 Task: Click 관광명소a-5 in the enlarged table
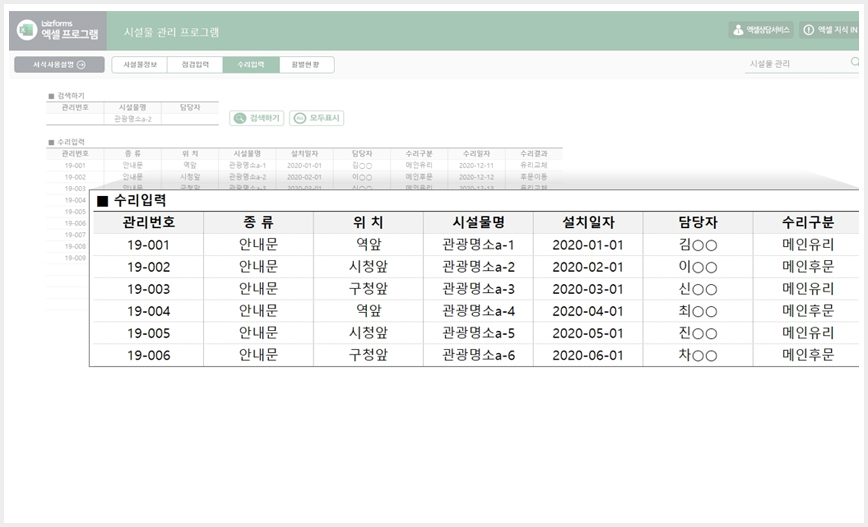pos(478,333)
